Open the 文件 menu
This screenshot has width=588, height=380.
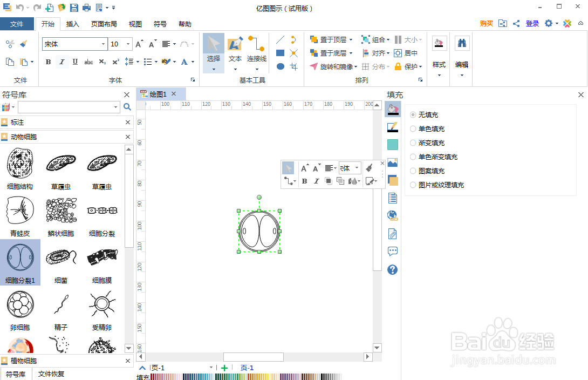point(18,24)
